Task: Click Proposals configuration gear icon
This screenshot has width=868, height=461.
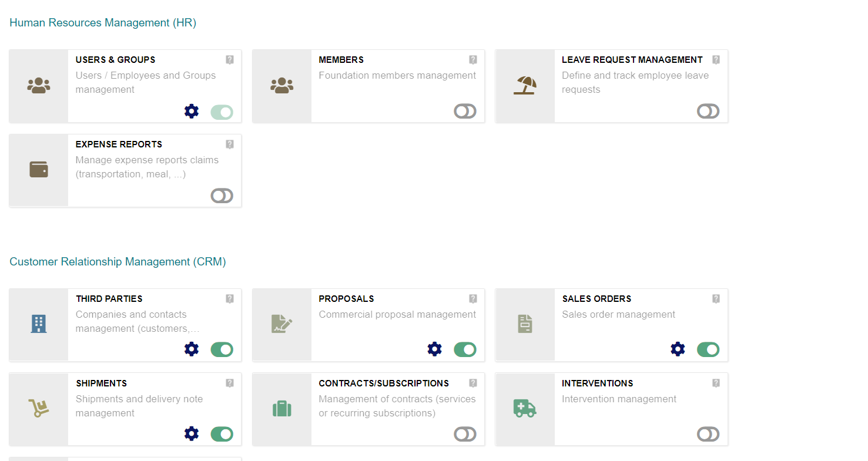Action: click(434, 349)
